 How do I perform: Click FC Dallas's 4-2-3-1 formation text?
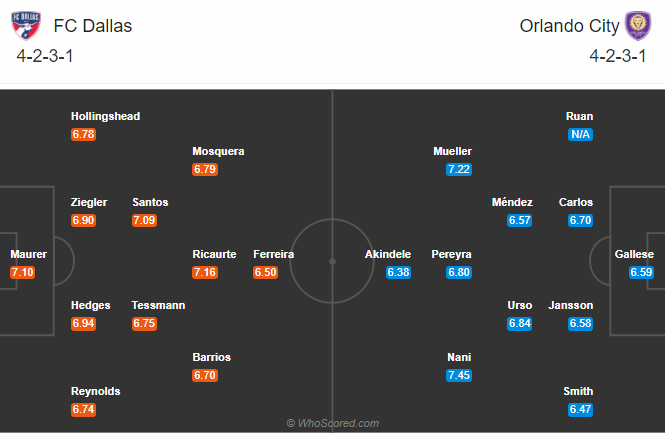[46, 56]
